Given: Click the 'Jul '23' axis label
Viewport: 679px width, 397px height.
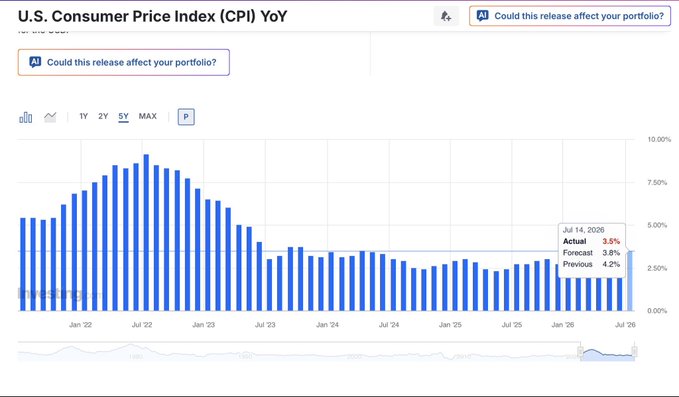Looking at the screenshot, I should point(265,325).
